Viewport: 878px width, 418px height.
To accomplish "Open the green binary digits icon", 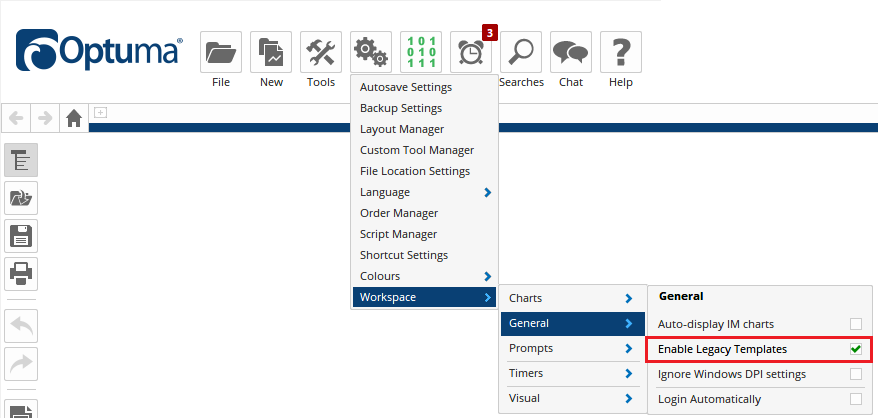I will pos(421,52).
